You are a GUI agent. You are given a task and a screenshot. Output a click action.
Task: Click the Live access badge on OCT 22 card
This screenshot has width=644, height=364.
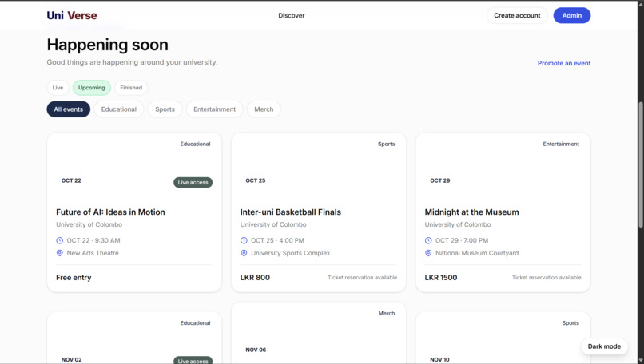[x=193, y=182]
